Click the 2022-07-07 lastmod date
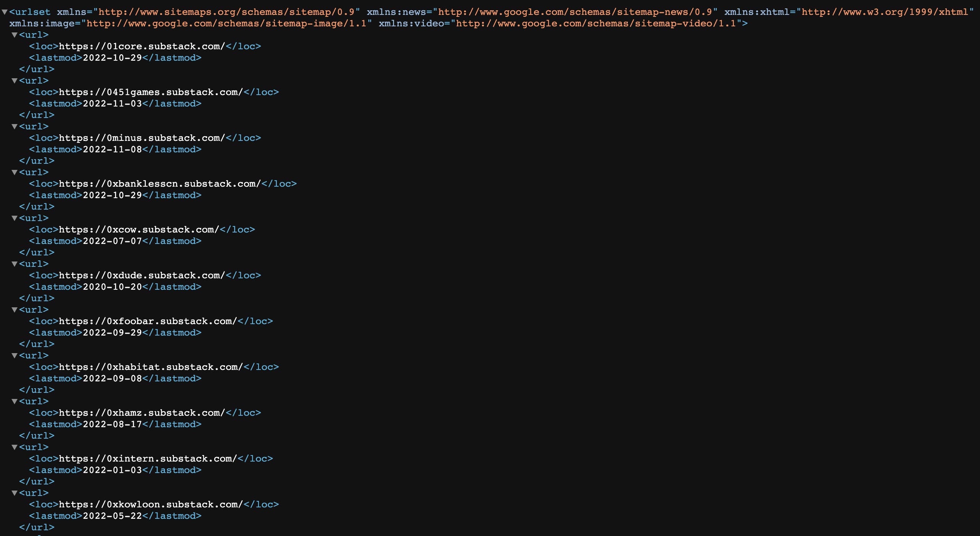 [x=113, y=241]
